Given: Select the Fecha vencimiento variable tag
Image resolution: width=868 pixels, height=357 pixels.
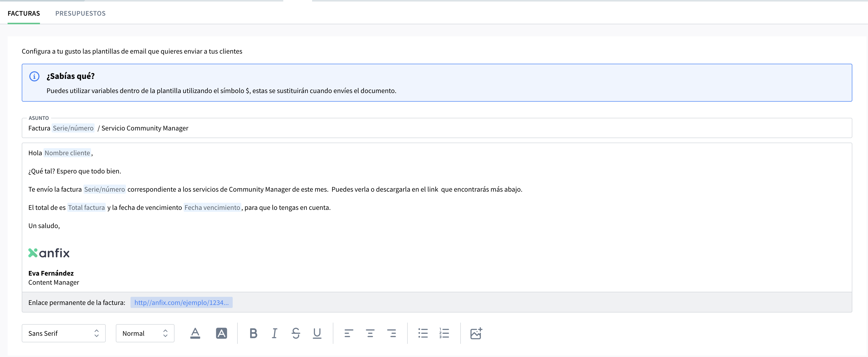Looking at the screenshot, I should point(212,208).
